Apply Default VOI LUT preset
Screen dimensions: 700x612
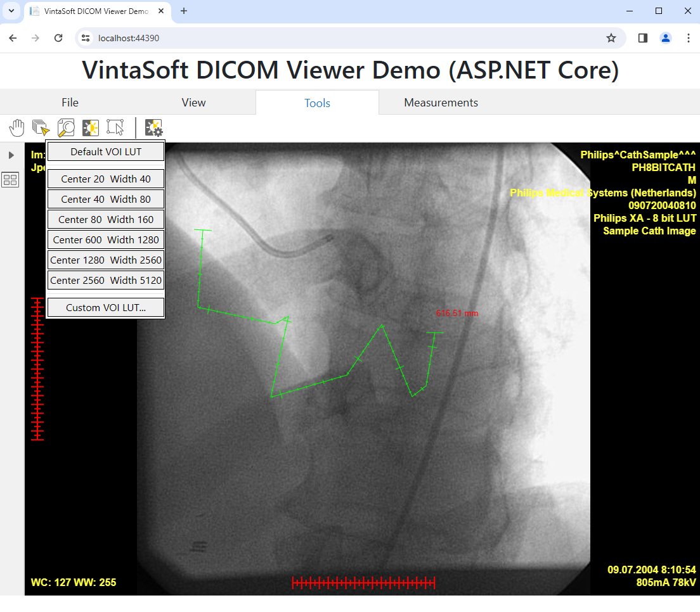[x=106, y=152]
